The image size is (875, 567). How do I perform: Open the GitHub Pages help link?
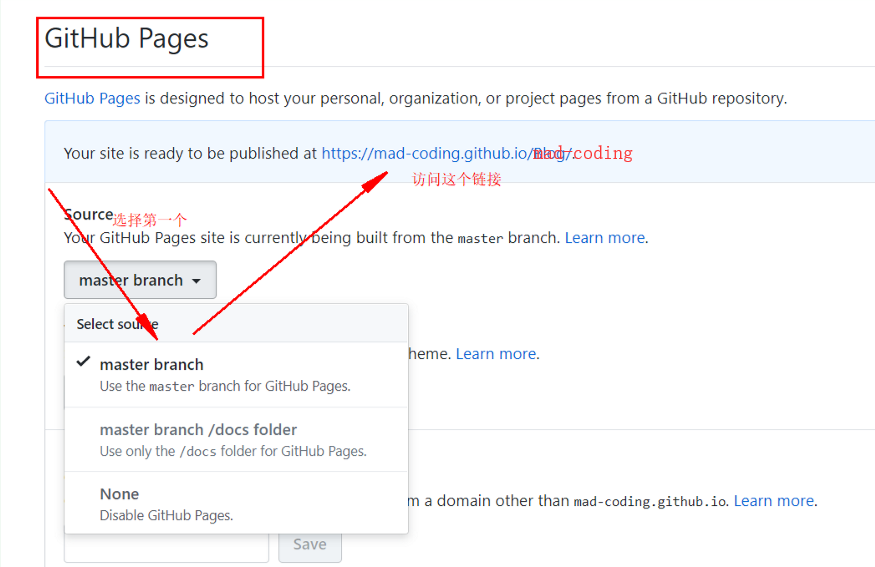click(x=92, y=98)
